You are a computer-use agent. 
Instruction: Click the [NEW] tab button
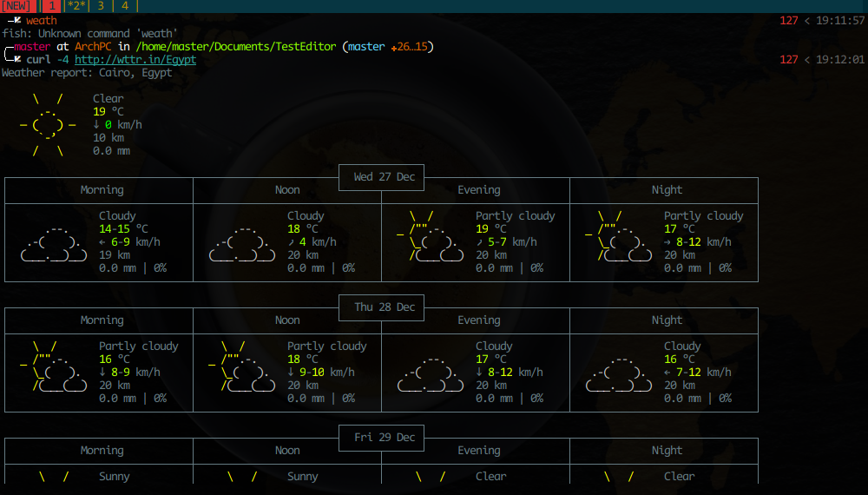(x=18, y=6)
